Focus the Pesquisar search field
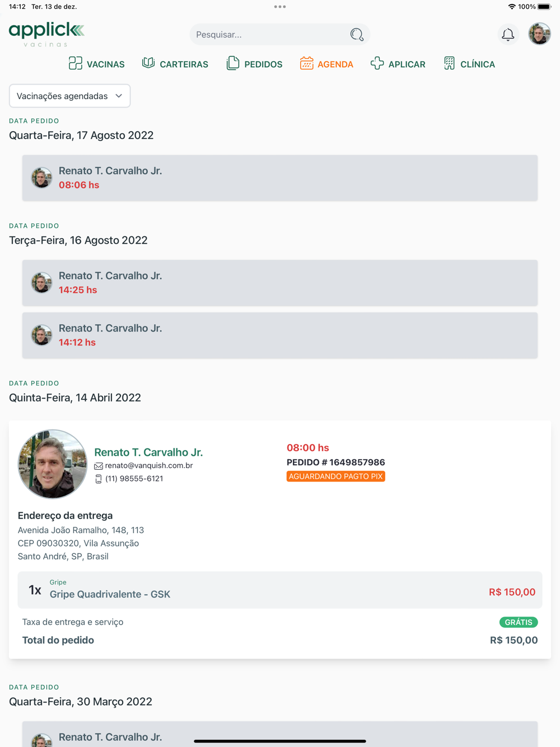560x747 pixels. 269,35
